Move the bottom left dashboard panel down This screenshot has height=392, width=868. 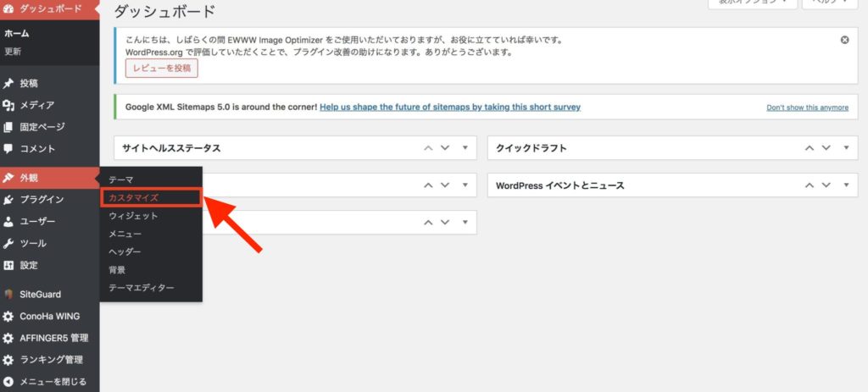[444, 223]
